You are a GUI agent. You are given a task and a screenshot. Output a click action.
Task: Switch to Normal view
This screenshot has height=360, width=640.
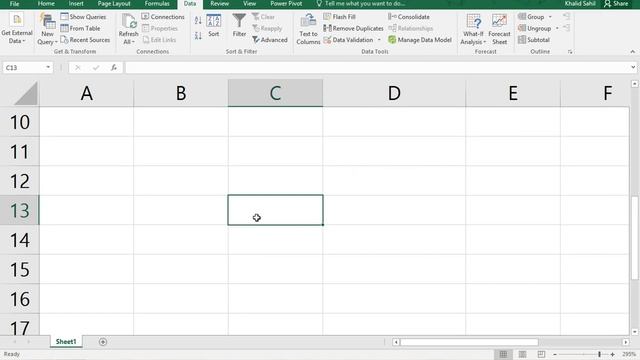[x=503, y=354]
